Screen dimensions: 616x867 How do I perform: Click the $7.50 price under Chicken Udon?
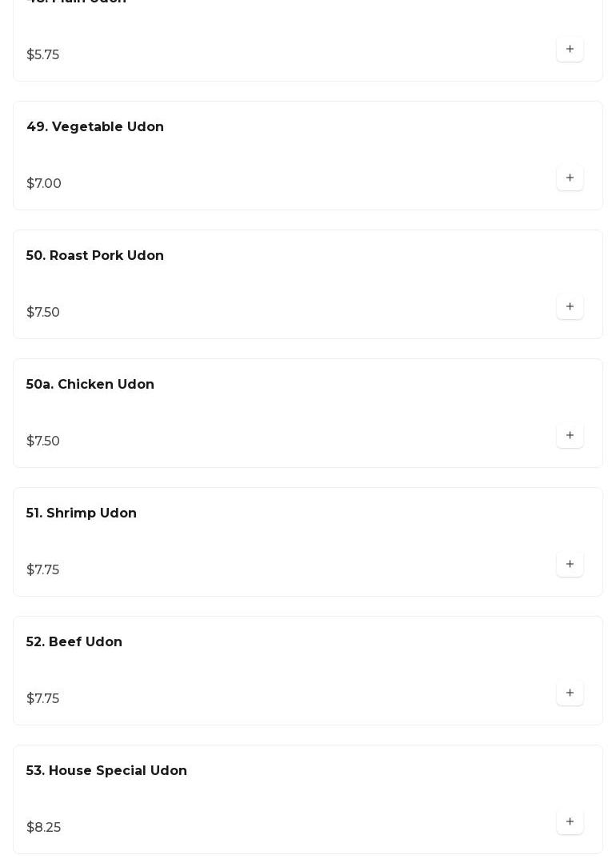(x=43, y=441)
